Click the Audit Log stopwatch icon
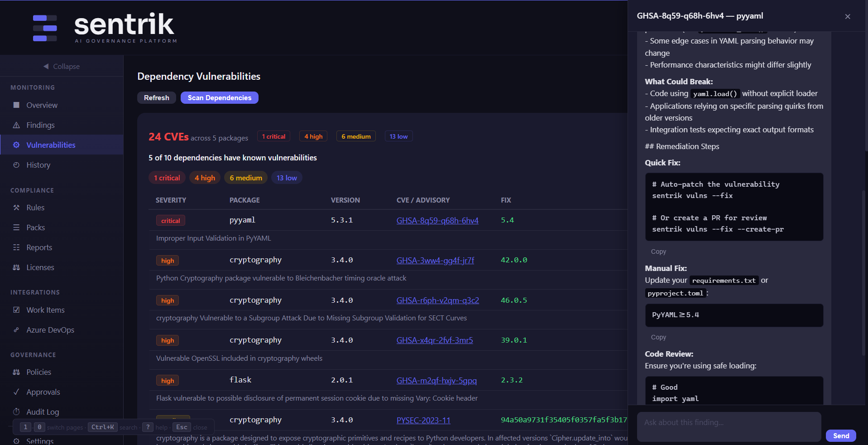 click(x=16, y=412)
